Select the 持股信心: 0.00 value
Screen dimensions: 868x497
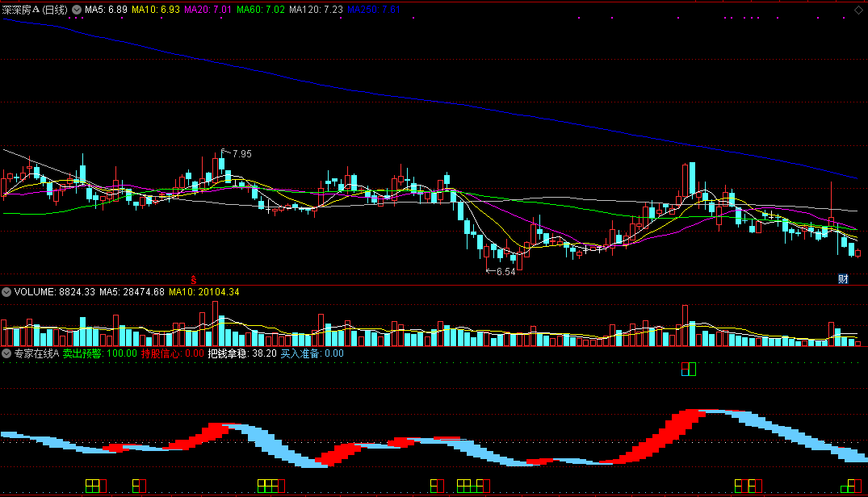(x=172, y=353)
